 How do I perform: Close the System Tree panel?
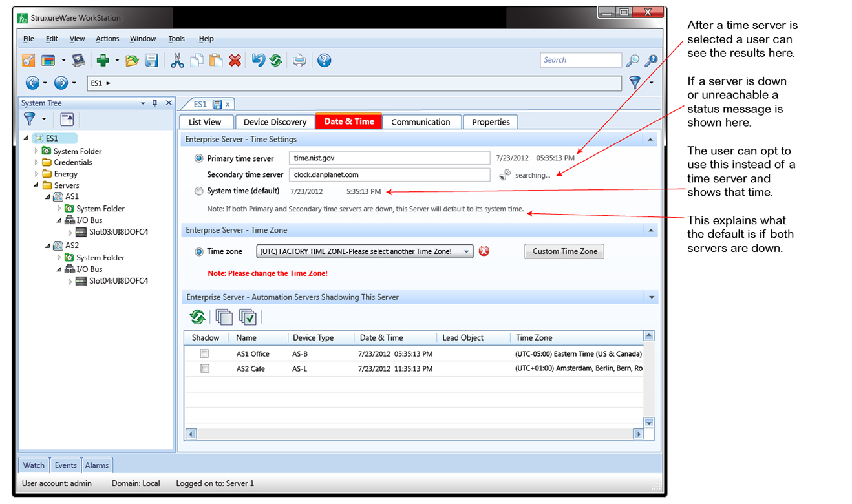point(169,103)
